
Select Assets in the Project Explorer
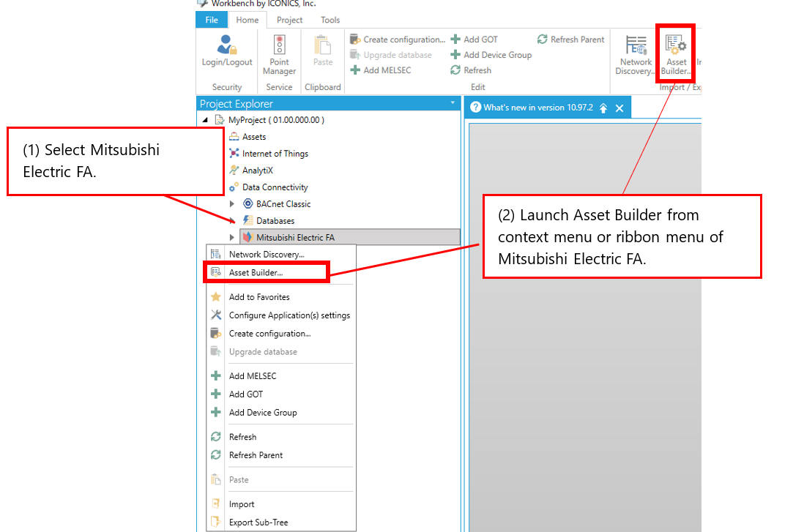tap(254, 137)
